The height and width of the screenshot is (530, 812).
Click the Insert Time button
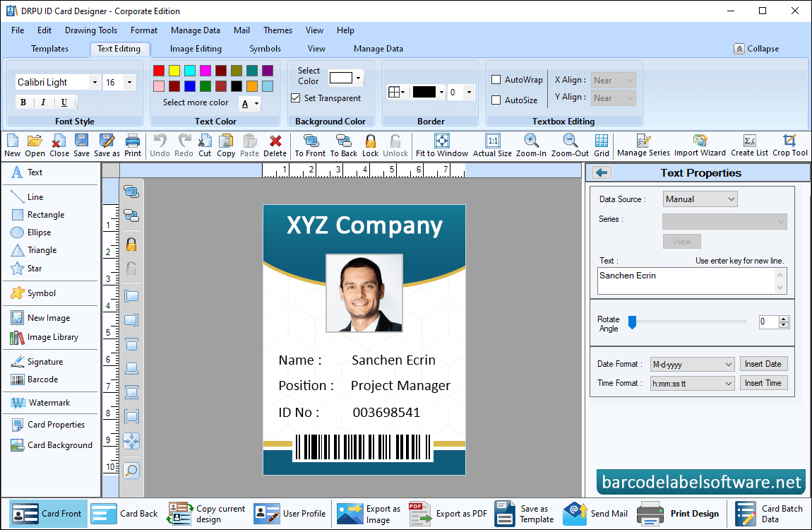coord(763,383)
